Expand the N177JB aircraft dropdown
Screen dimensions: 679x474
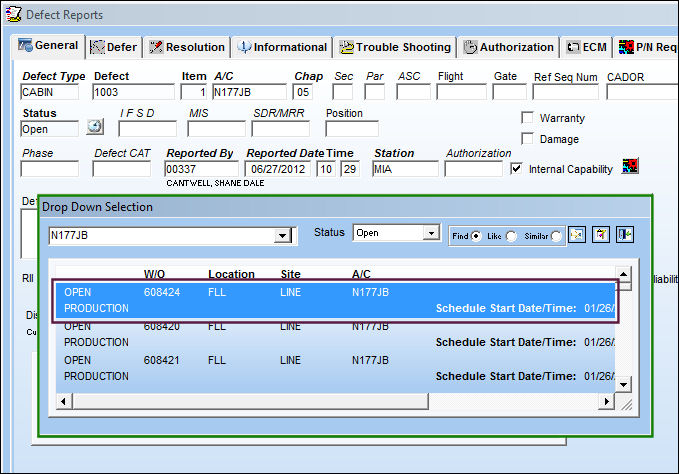[282, 236]
